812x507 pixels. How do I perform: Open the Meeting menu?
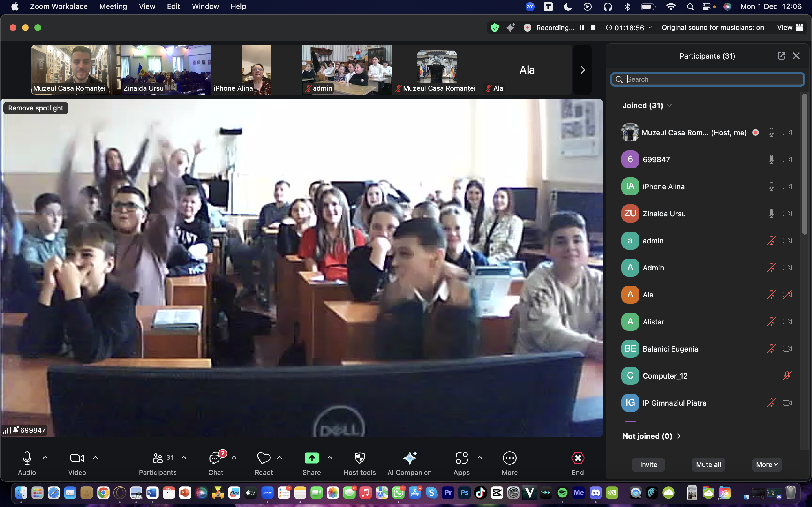(x=113, y=6)
